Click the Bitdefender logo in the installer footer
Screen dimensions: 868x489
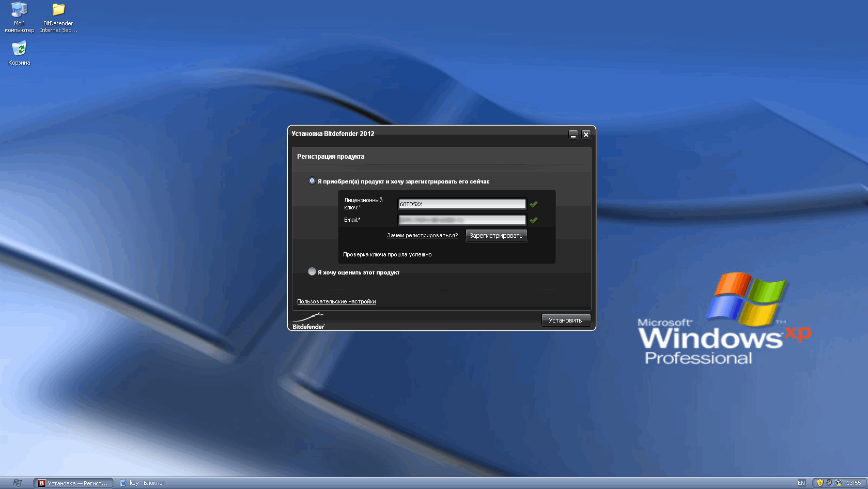click(308, 322)
